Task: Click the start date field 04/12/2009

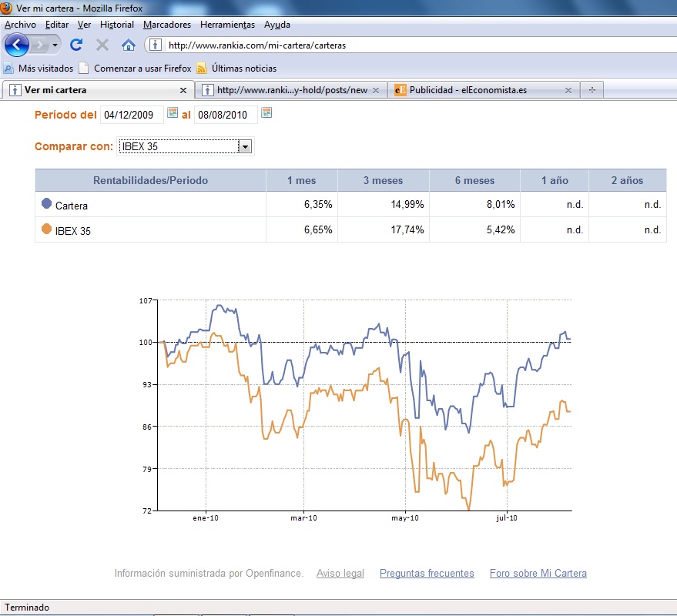Action: (x=132, y=115)
